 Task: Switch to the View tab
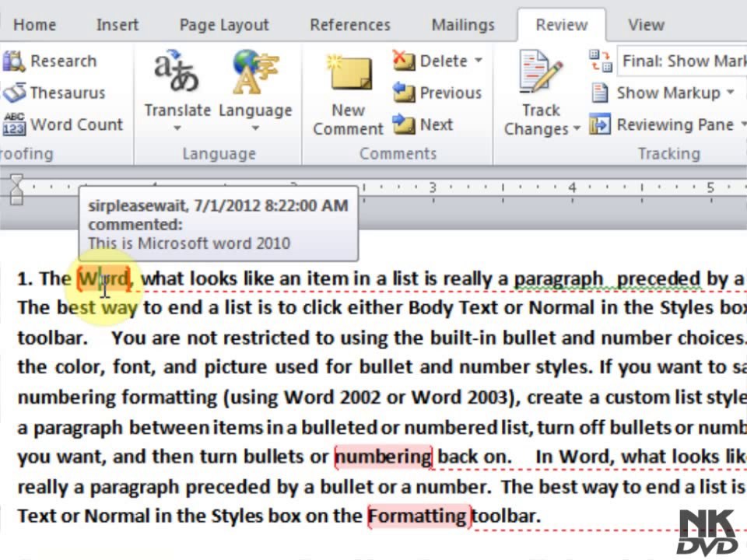[646, 25]
